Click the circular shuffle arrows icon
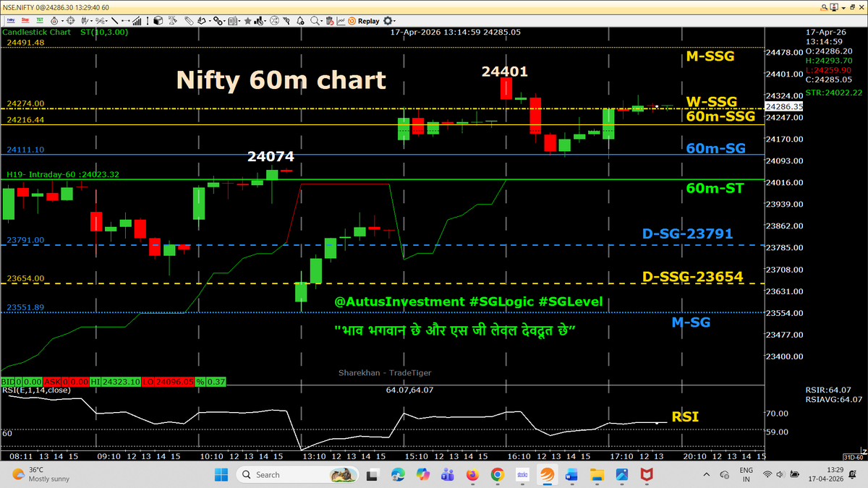 tap(274, 21)
